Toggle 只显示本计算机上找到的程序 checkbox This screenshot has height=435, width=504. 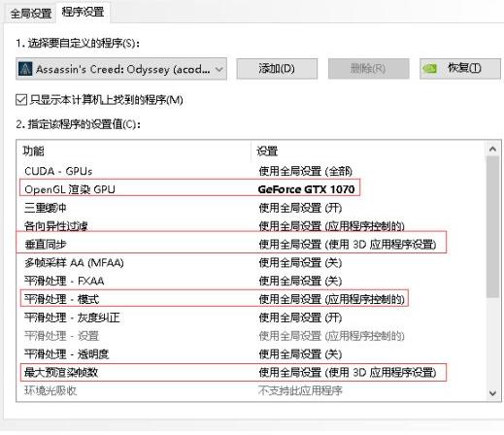[21, 100]
